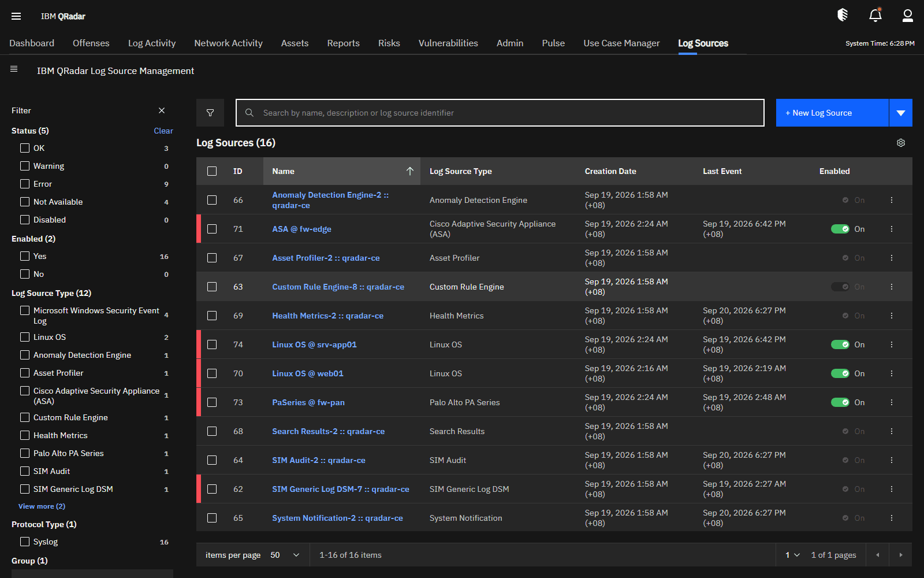
Task: Toggle Enabled switch for Linux OS @ srv-app01
Action: pos(840,344)
